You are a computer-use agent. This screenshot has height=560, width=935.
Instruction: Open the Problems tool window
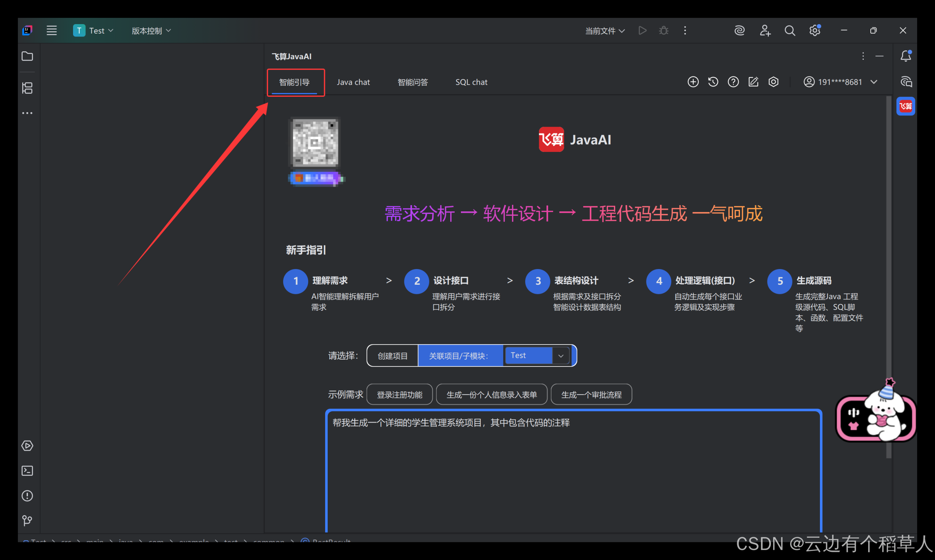(27, 495)
